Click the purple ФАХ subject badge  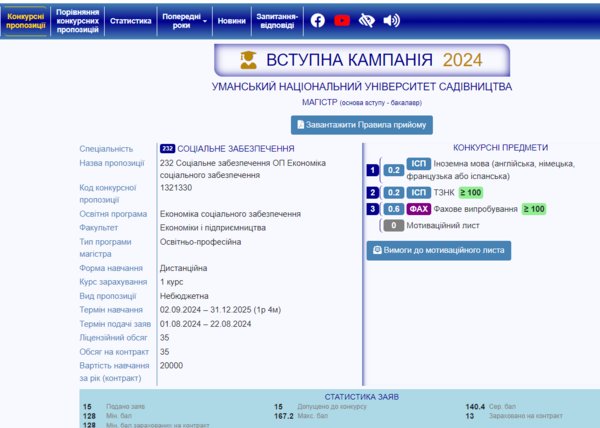tap(420, 209)
